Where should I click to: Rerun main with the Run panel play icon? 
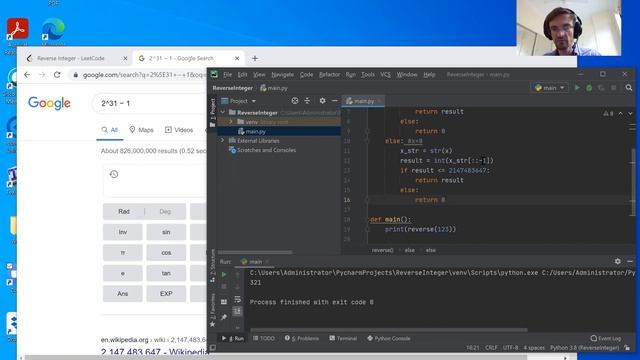point(224,275)
